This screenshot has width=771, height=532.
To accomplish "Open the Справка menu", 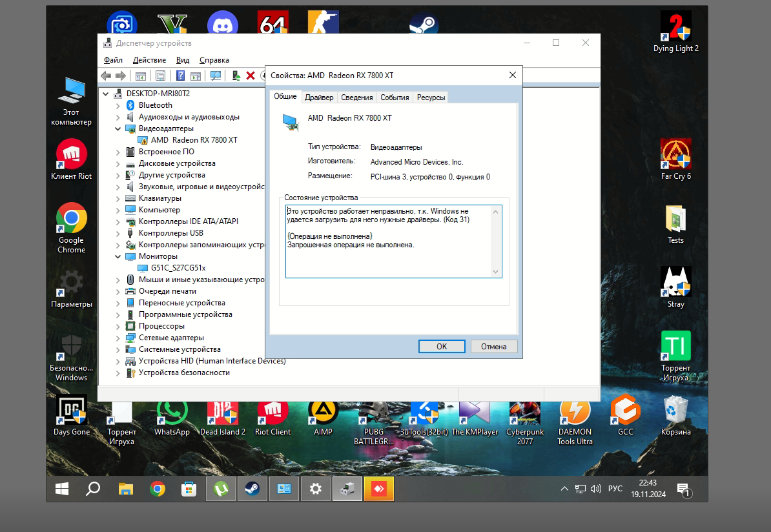I will pyautogui.click(x=214, y=60).
